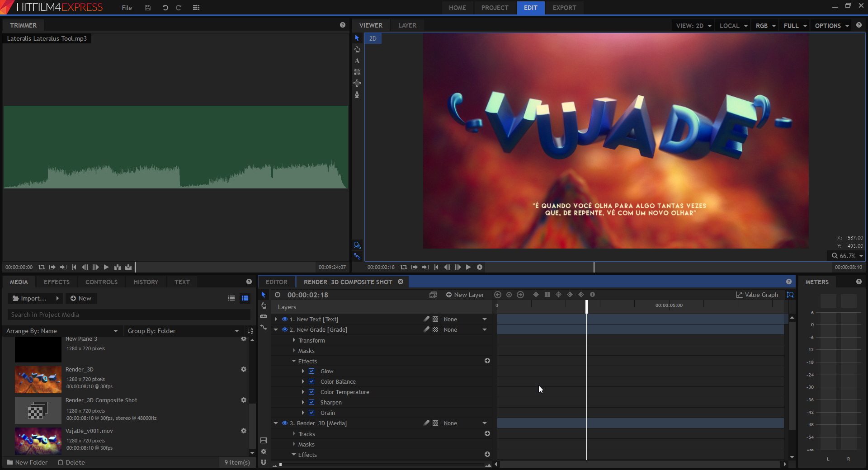Image resolution: width=868 pixels, height=470 pixels.
Task: Select the Pen mask tool in viewer
Action: (x=357, y=94)
